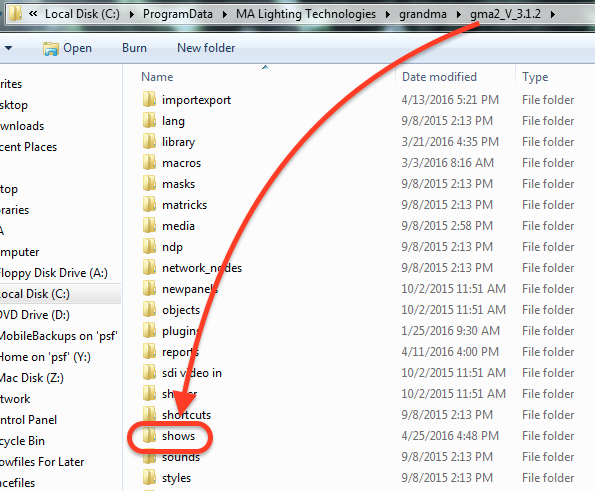Click the address bar folder icon

pyautogui.click(x=15, y=14)
